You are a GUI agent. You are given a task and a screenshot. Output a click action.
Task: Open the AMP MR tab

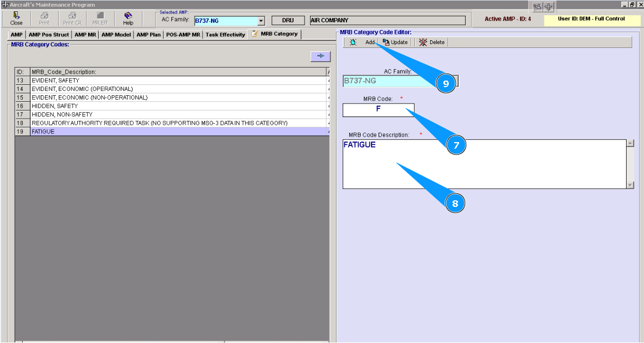click(85, 34)
